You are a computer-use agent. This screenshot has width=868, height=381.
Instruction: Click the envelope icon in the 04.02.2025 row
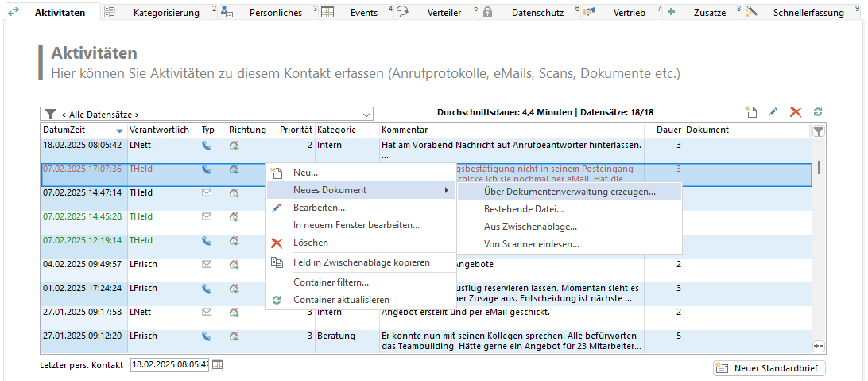tap(207, 264)
